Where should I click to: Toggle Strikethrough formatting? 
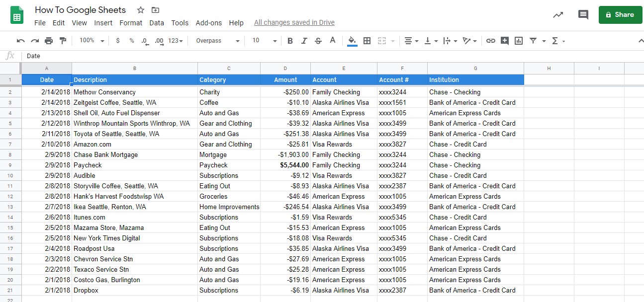(318, 41)
